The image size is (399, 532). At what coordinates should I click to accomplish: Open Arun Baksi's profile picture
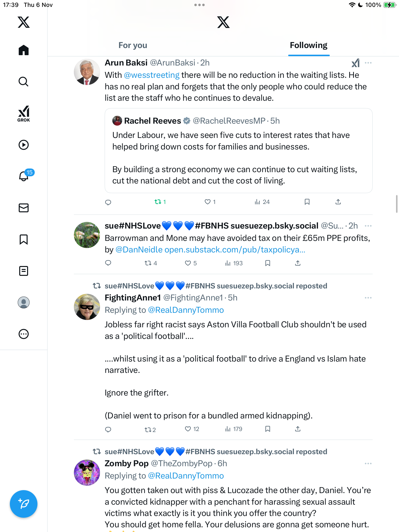87,72
